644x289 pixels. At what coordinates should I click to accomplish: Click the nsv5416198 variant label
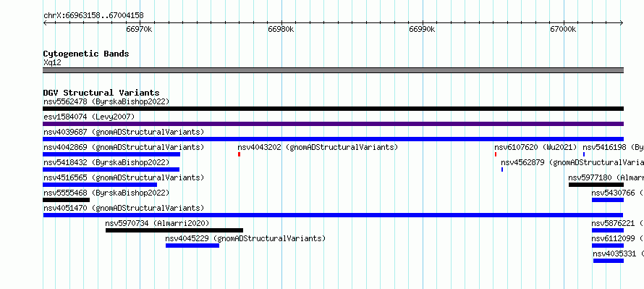click(613, 147)
